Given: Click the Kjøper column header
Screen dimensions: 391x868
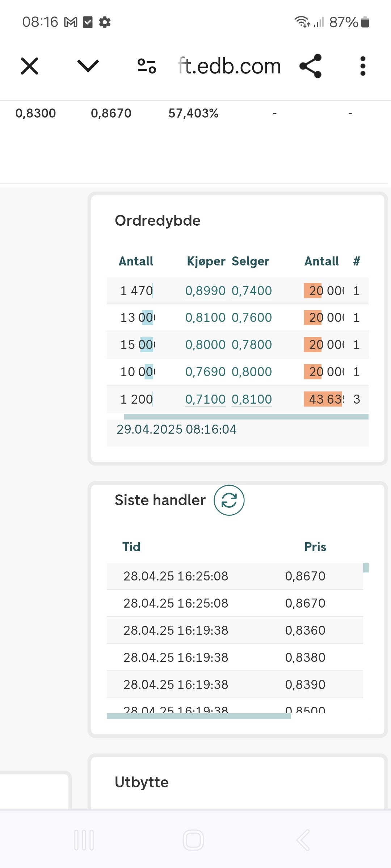Looking at the screenshot, I should [206, 261].
